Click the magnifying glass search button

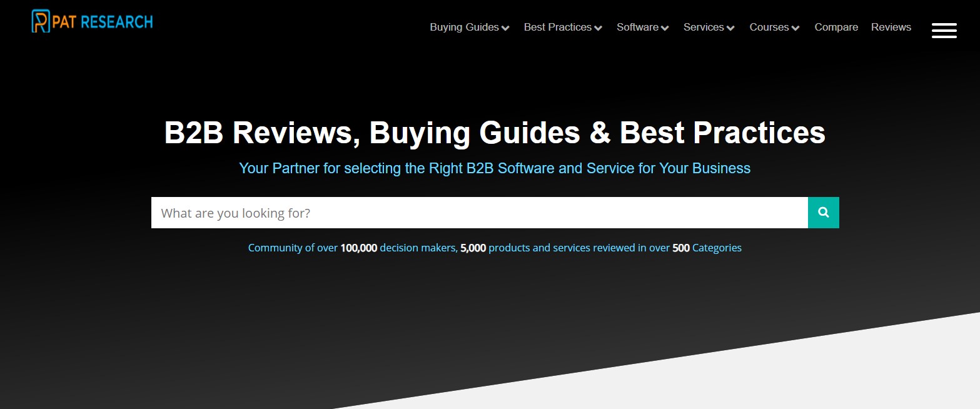(x=823, y=213)
